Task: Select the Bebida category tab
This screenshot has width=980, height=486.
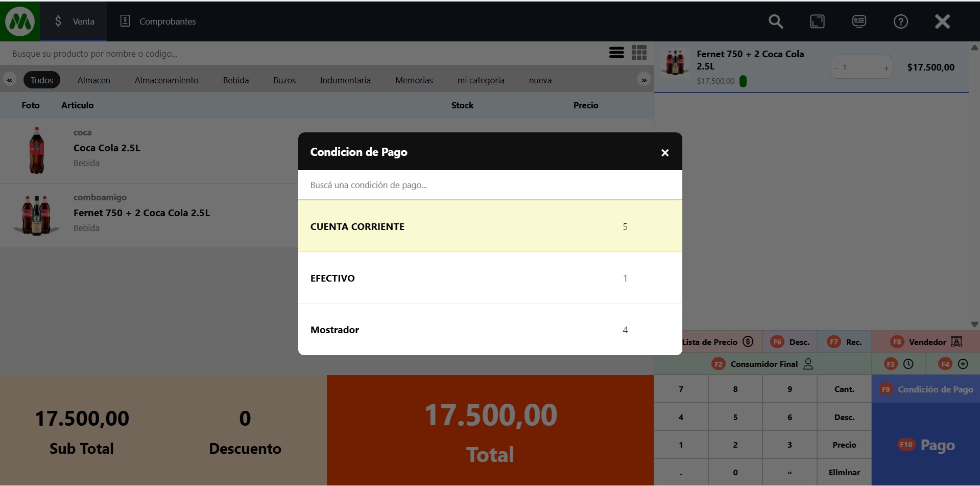Action: (235, 80)
